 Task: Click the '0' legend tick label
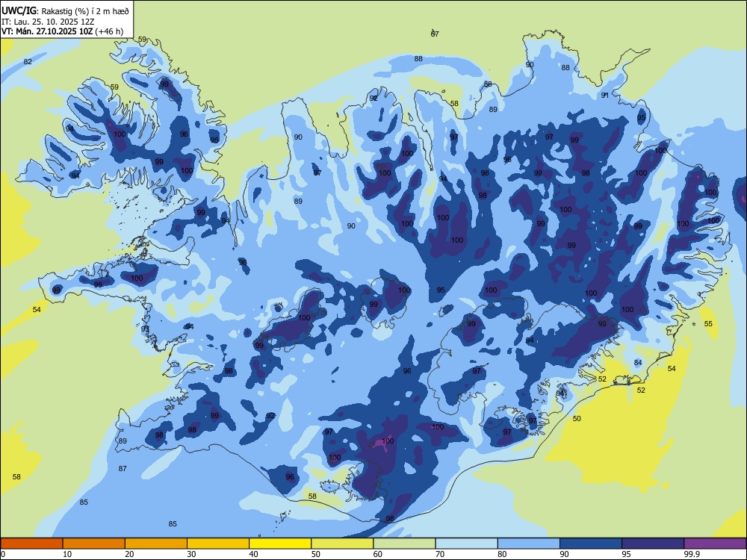pos(3,554)
